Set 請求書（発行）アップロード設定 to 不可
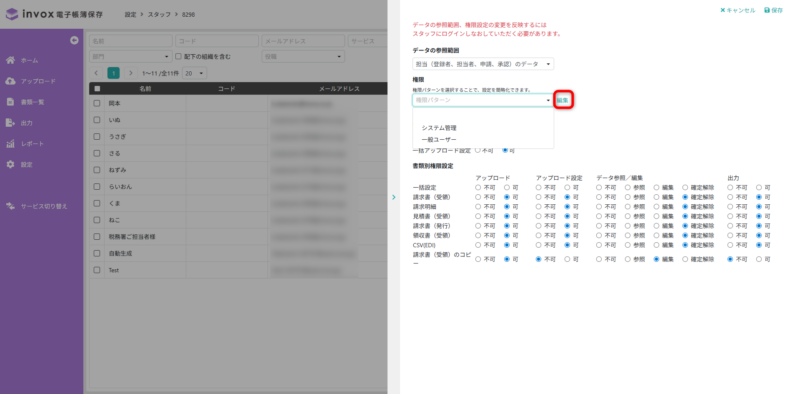 [x=538, y=226]
